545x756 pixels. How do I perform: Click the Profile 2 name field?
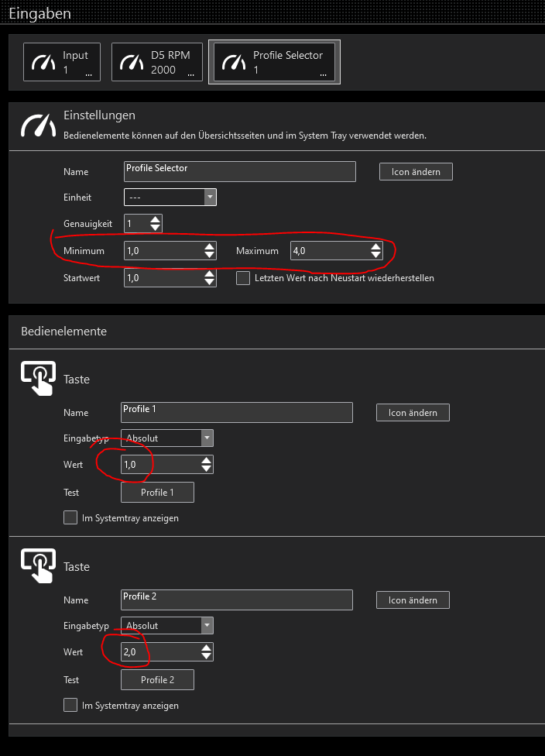pos(237,600)
